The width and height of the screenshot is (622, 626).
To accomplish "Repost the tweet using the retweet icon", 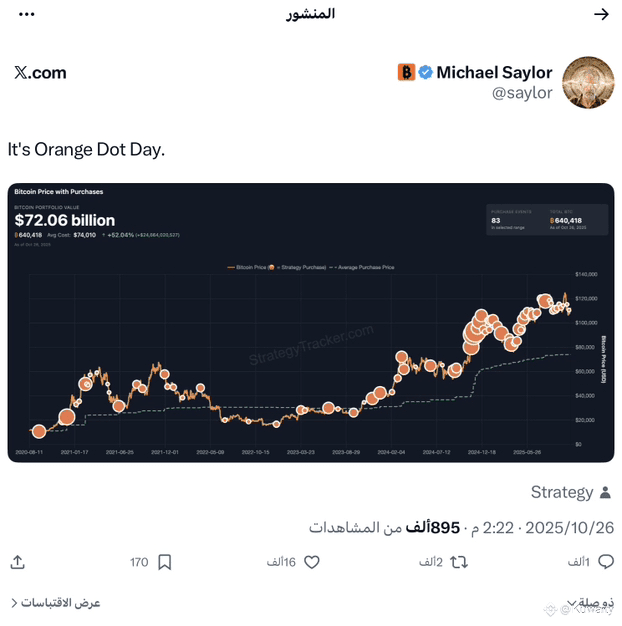I will [459, 563].
